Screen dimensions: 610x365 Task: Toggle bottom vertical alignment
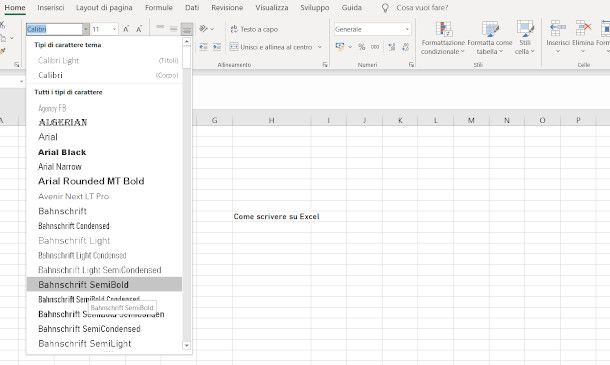[187, 29]
